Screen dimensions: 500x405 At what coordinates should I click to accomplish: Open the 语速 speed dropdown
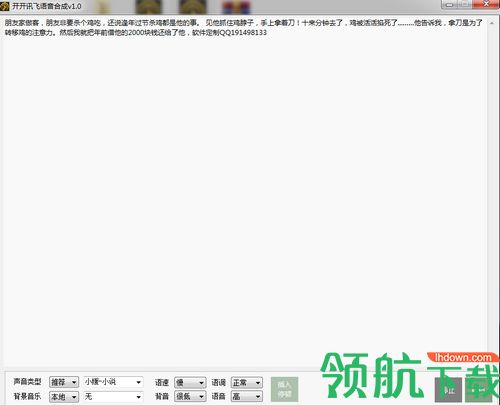pyautogui.click(x=190, y=383)
